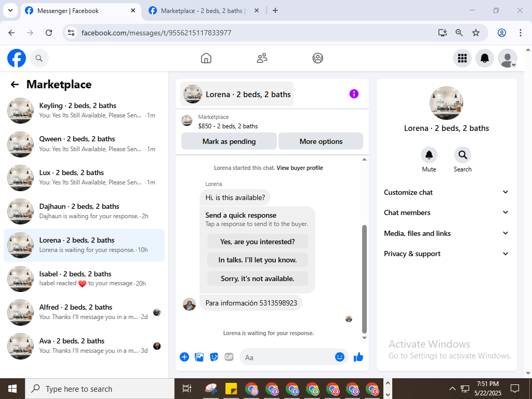Open Task View on taskbar
This screenshot has width=532, height=399.
tap(187, 389)
